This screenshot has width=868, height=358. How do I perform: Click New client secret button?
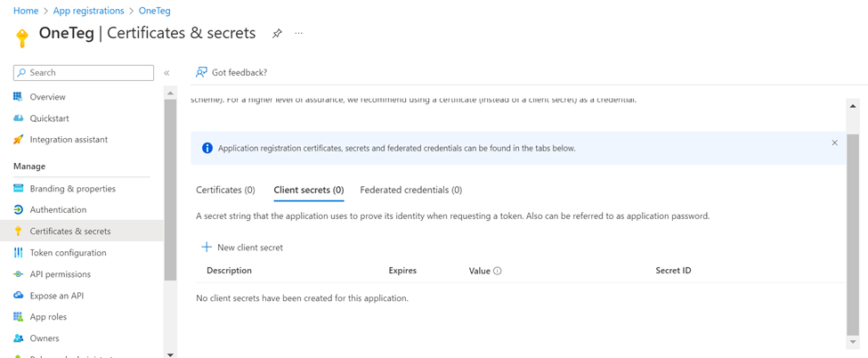242,247
